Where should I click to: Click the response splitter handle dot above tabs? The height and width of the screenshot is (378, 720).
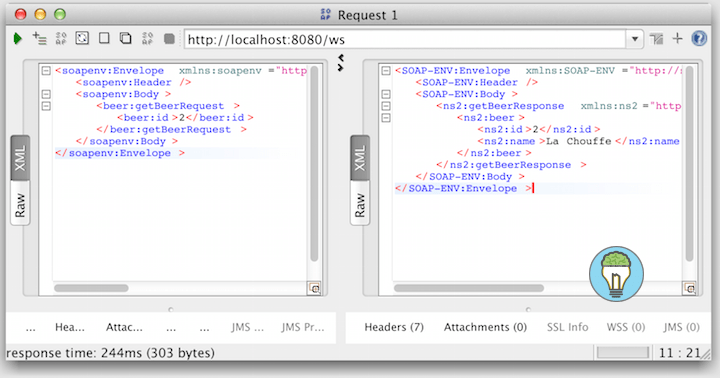coord(528,310)
